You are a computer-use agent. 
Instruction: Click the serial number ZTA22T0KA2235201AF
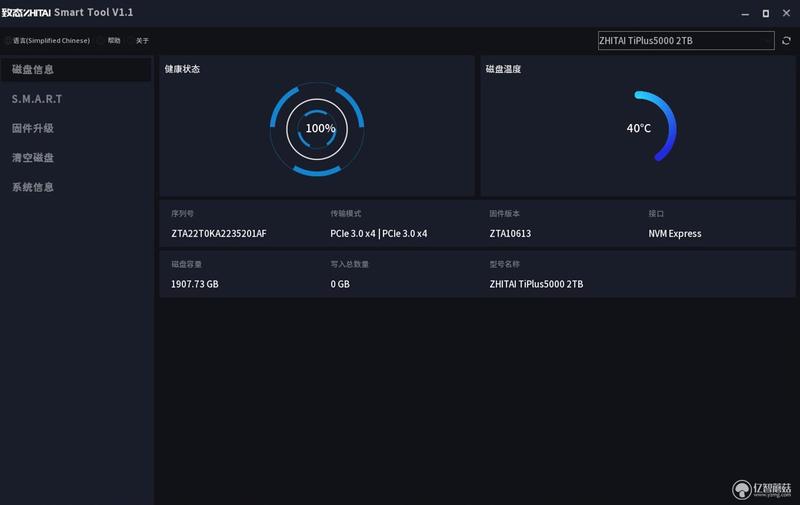click(x=218, y=234)
